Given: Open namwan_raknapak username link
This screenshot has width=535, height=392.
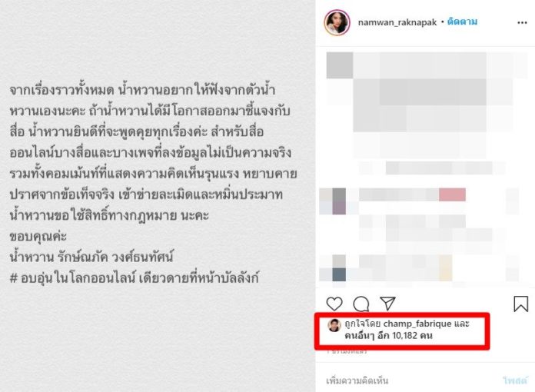Looking at the screenshot, I should tap(397, 22).
